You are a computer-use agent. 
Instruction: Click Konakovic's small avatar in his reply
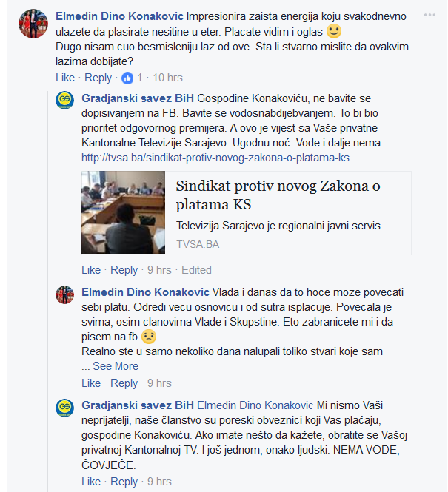coord(64,294)
